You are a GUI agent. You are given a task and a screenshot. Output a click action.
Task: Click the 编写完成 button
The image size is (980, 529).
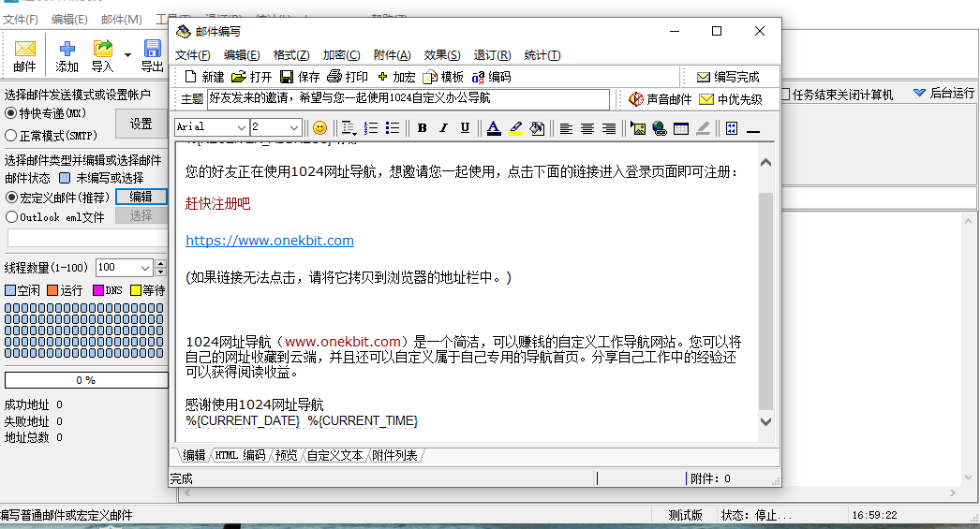(x=727, y=77)
